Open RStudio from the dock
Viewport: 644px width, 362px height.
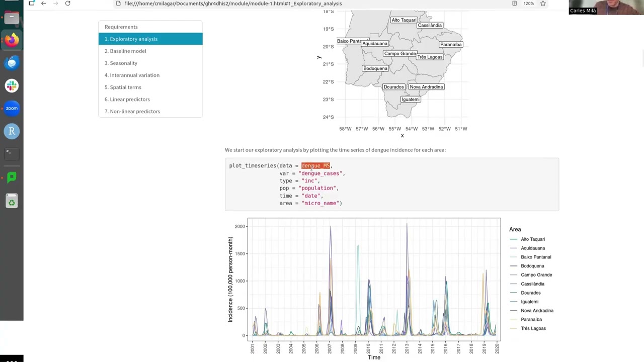point(12,131)
